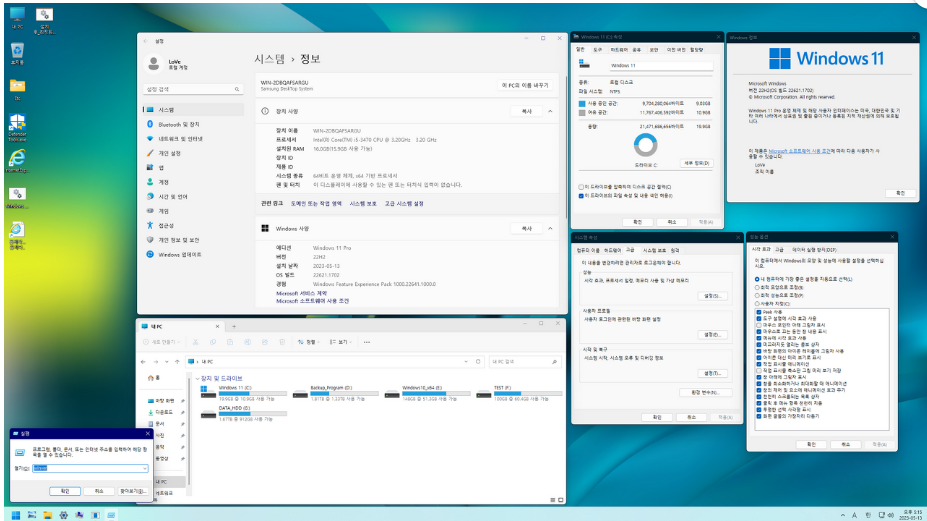Screen dimensions: 927x521
Task: Open Microsoft software license terms link in winver
Action: [x=799, y=151]
